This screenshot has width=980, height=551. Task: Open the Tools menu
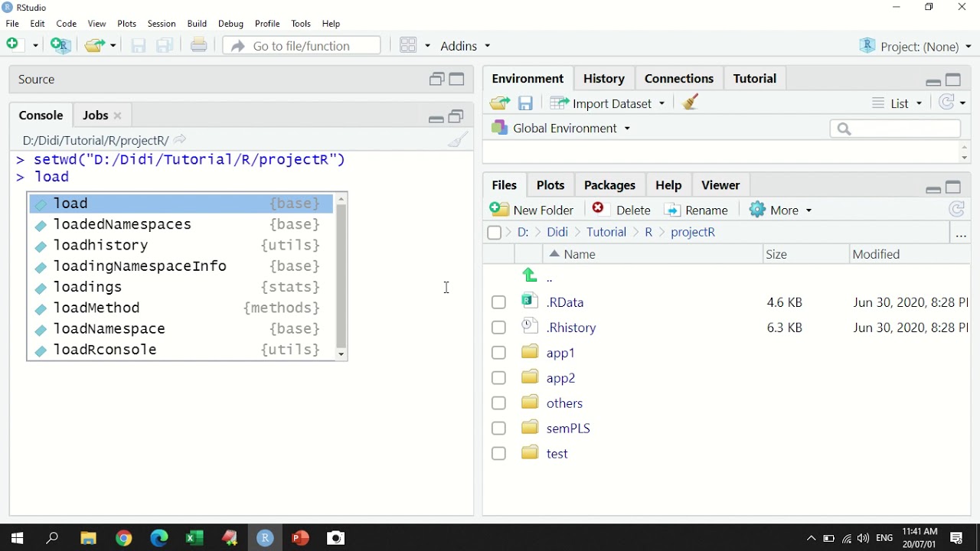301,24
